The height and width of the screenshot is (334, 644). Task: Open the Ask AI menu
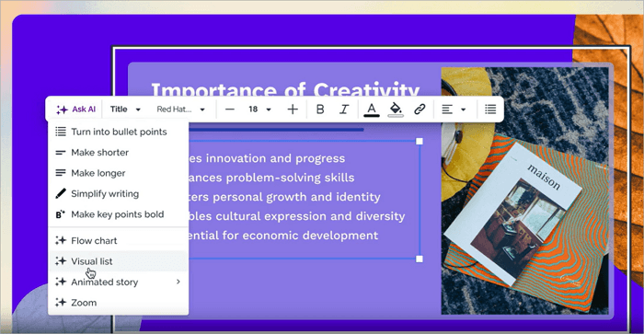point(76,109)
